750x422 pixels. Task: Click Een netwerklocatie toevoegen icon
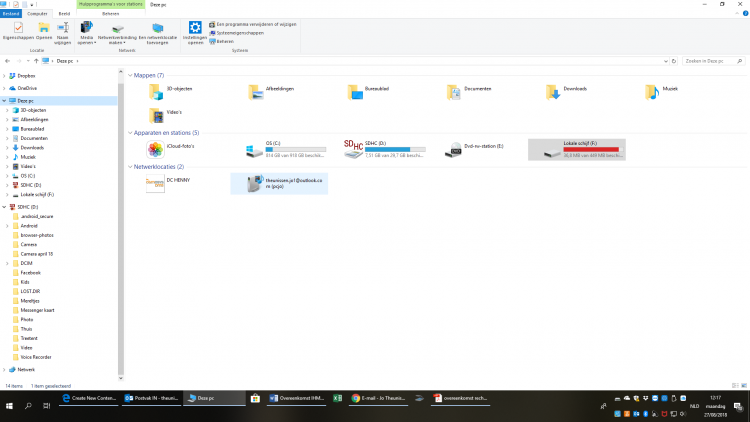coord(157,32)
